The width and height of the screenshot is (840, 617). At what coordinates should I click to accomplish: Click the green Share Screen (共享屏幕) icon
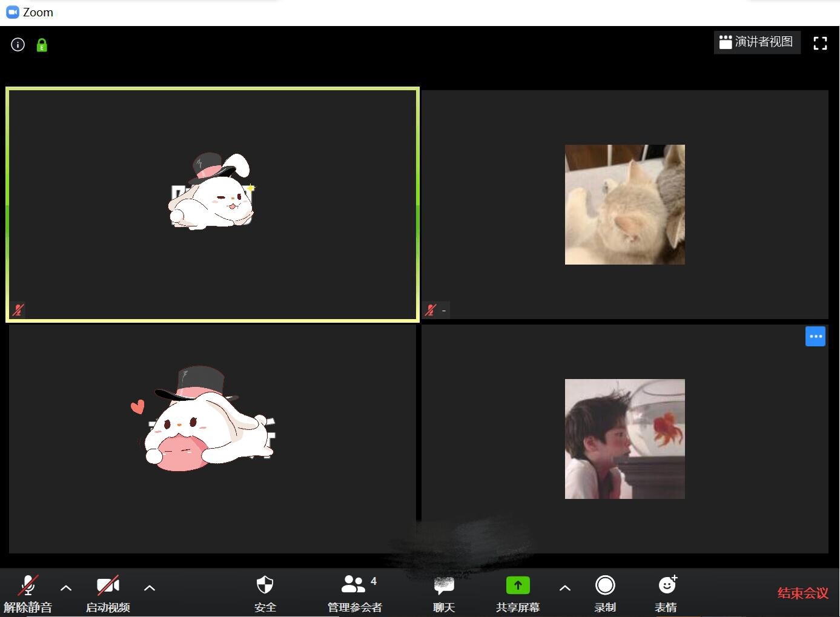click(x=517, y=586)
